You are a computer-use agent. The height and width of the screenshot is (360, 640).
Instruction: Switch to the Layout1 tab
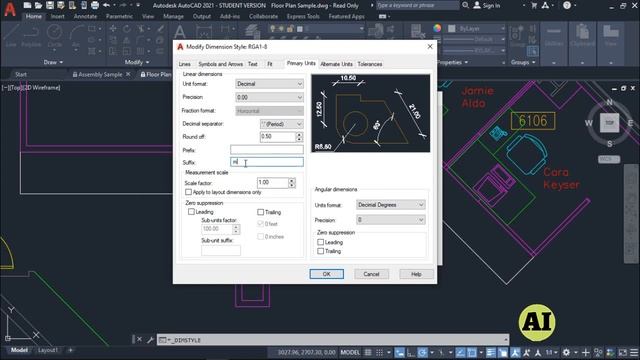[x=48, y=350]
